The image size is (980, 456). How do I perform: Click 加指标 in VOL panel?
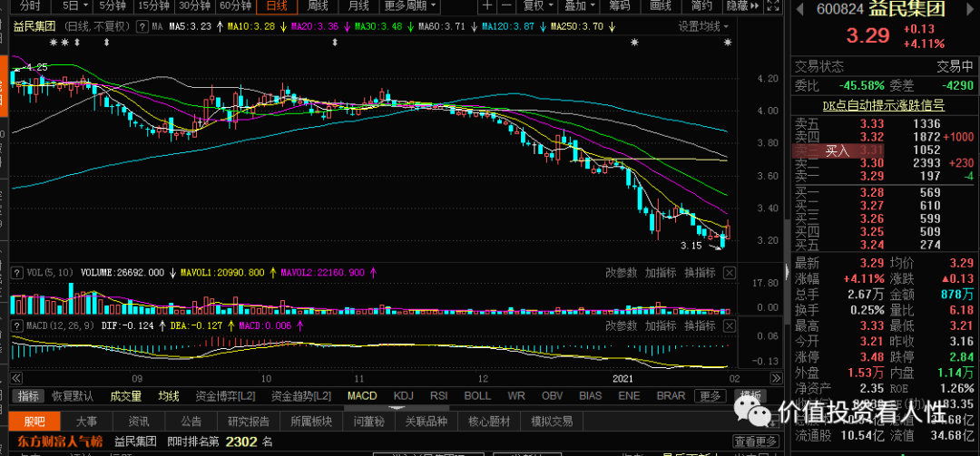661,273
